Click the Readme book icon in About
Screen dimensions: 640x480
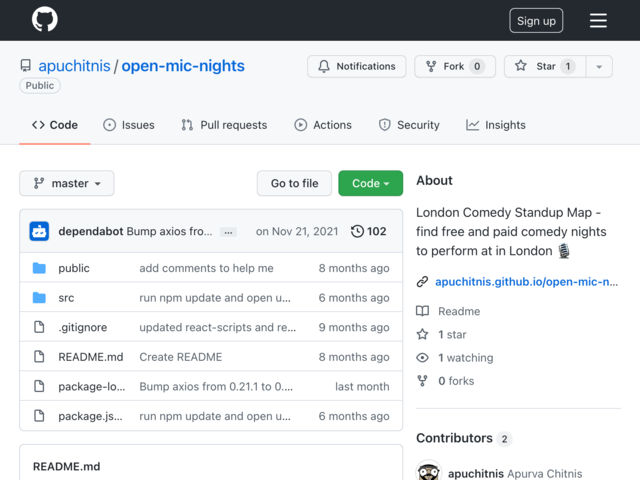(x=422, y=311)
